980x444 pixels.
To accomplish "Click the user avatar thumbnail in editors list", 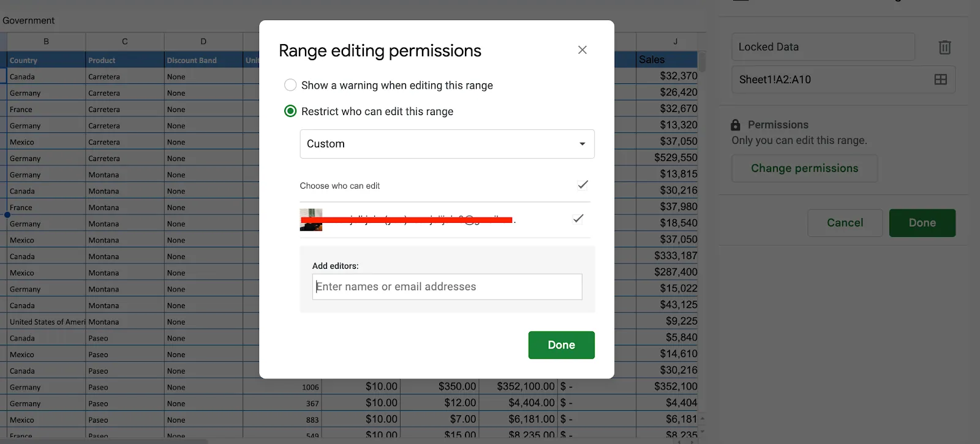I will click(x=311, y=220).
